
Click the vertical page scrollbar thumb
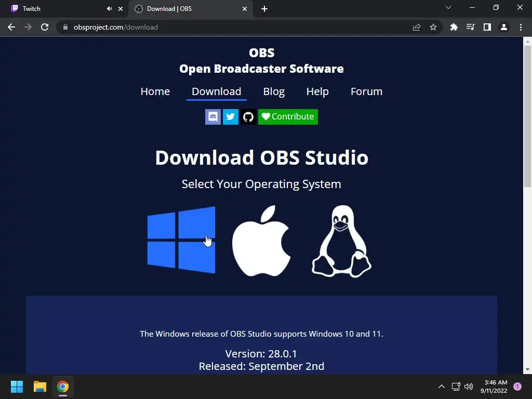(527, 116)
